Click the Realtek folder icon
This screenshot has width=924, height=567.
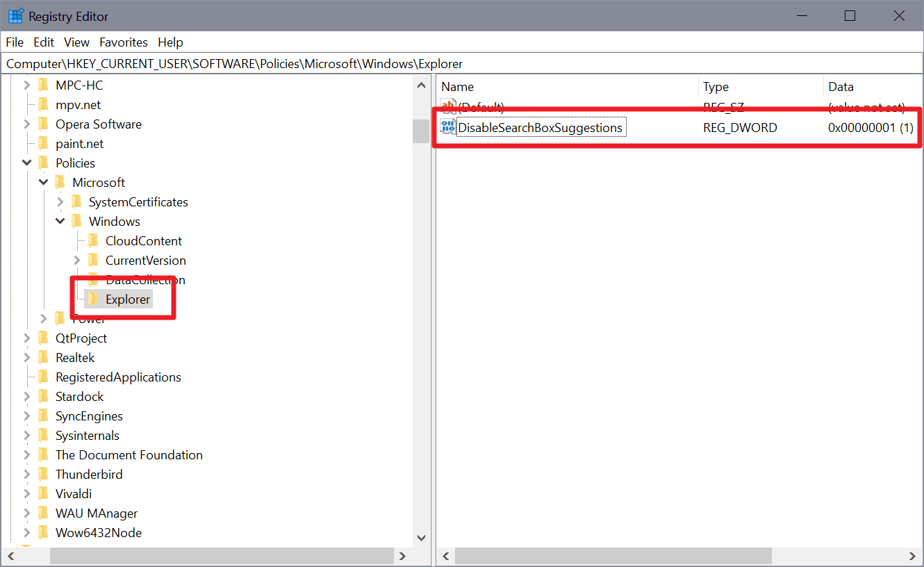[44, 358]
